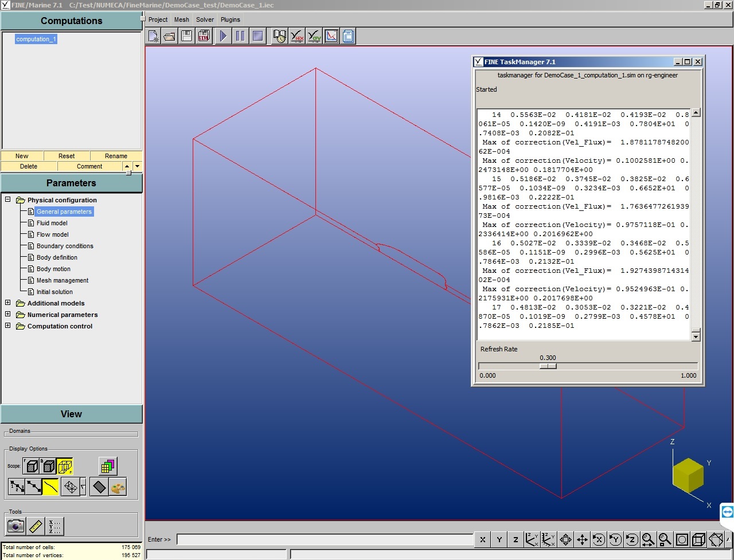Viewport: 734px width, 560px height.
Task: Expand the Numerical parameters tree node
Action: click(x=7, y=315)
